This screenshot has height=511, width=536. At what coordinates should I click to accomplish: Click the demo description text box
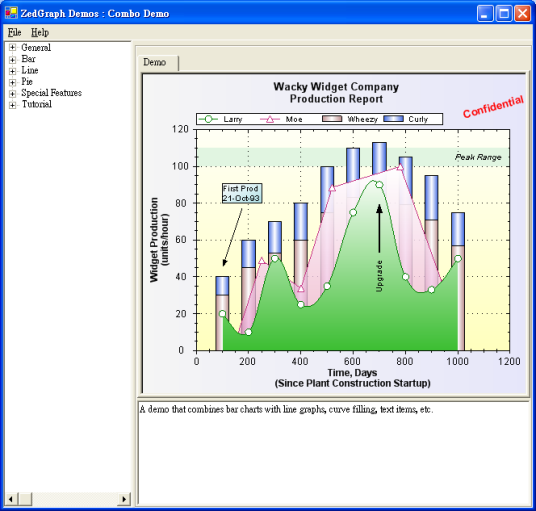click(333, 453)
